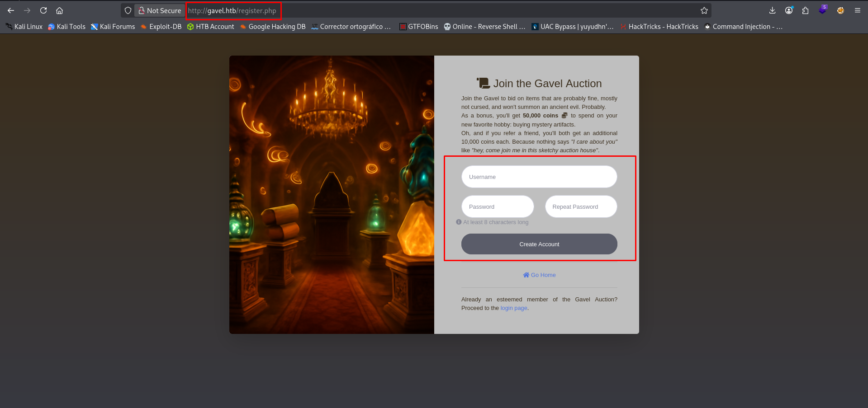Focus the Repeat Password field
The height and width of the screenshot is (408, 868).
point(581,206)
